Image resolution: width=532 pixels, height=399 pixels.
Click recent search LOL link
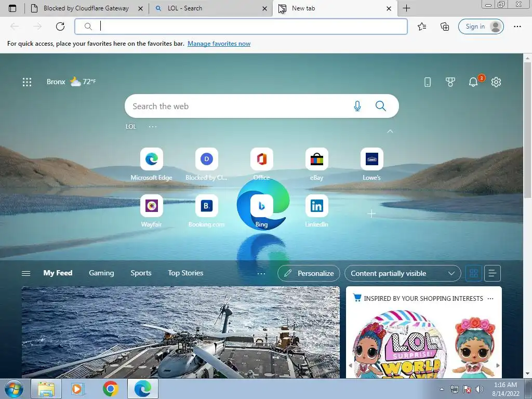tap(130, 127)
